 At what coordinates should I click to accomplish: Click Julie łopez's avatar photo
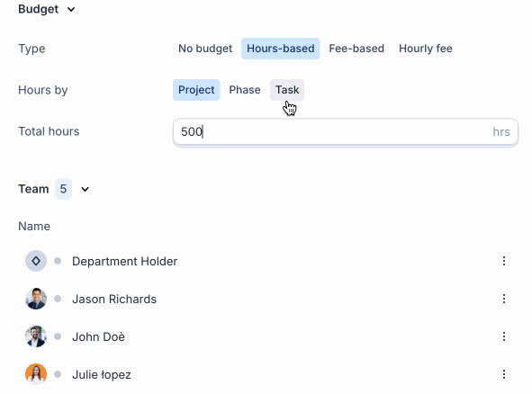point(36,374)
